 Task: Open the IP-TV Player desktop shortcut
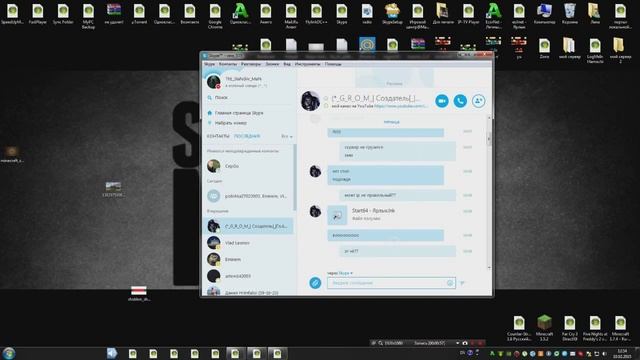click(468, 13)
